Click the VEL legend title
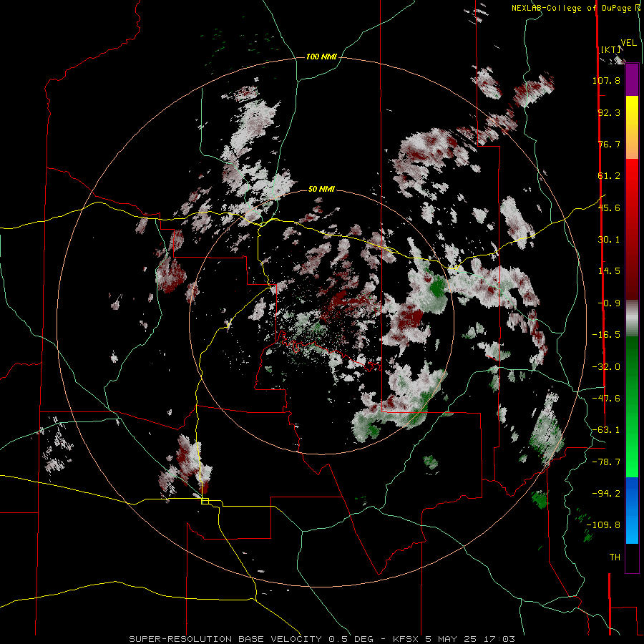The height and width of the screenshot is (644, 644). (x=628, y=43)
